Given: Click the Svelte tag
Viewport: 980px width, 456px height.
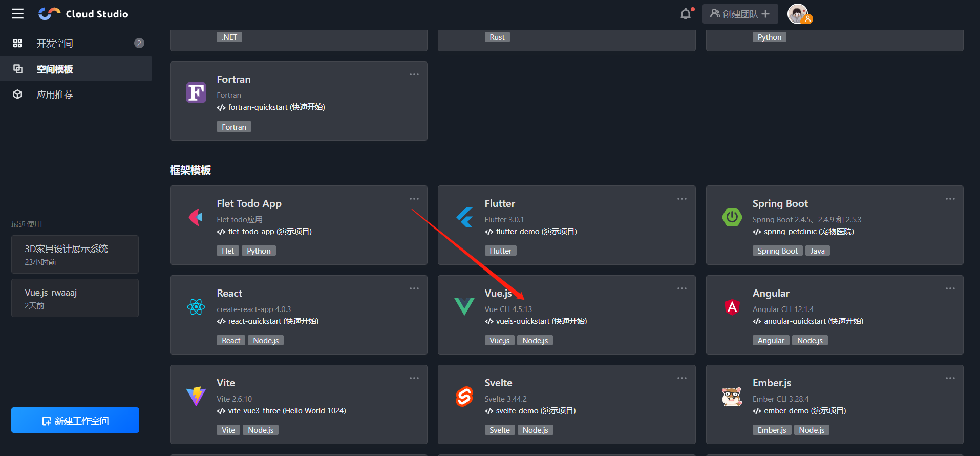Looking at the screenshot, I should pos(500,430).
